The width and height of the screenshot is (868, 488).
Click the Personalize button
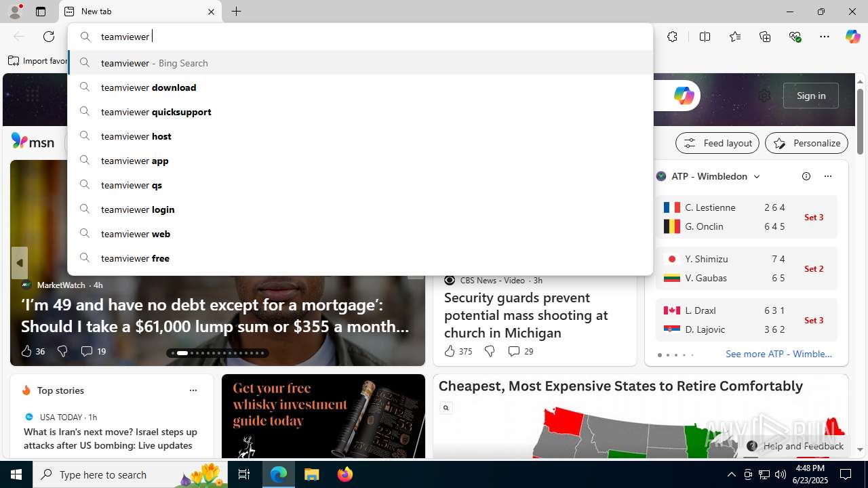coord(806,143)
